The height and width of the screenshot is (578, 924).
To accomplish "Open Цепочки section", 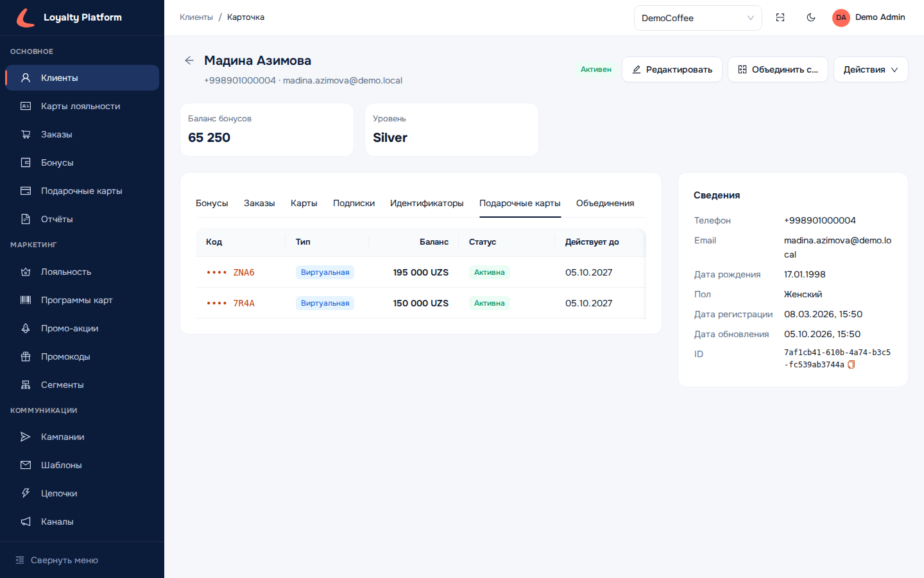I will pos(82,493).
